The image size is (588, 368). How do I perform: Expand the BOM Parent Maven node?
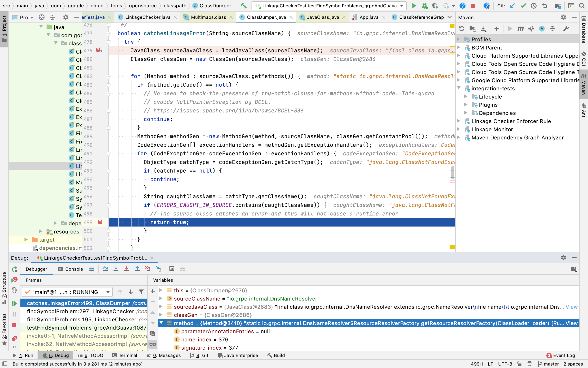tap(459, 47)
